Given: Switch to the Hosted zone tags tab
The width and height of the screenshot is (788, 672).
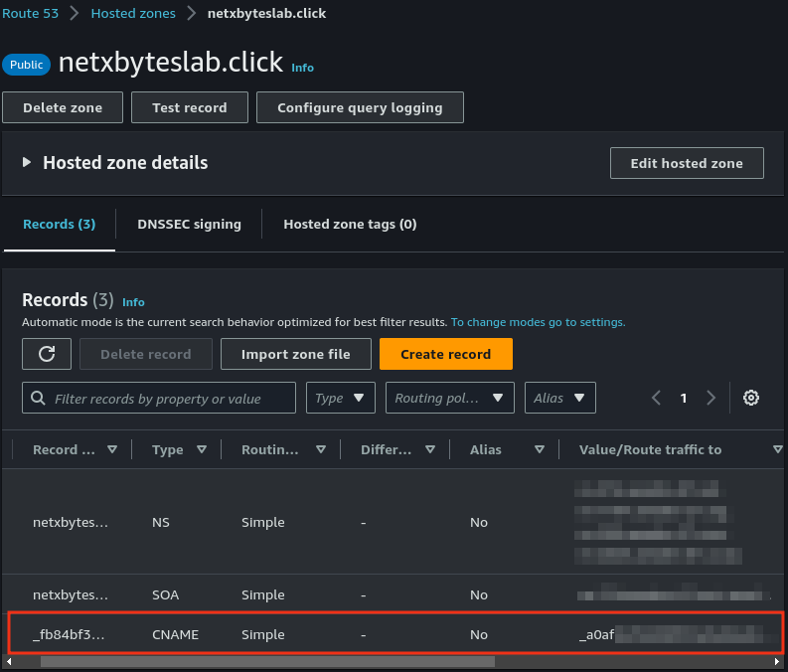Looking at the screenshot, I should [350, 224].
